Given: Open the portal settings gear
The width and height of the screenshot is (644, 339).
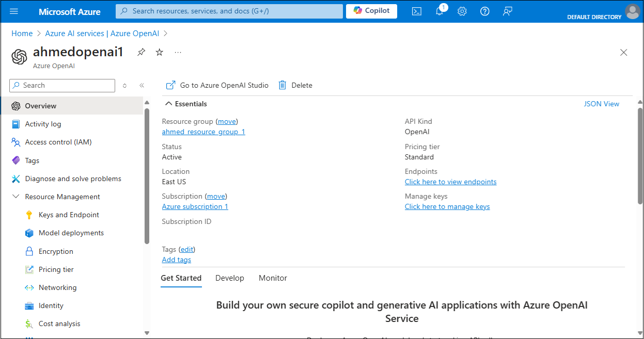Looking at the screenshot, I should click(462, 11).
